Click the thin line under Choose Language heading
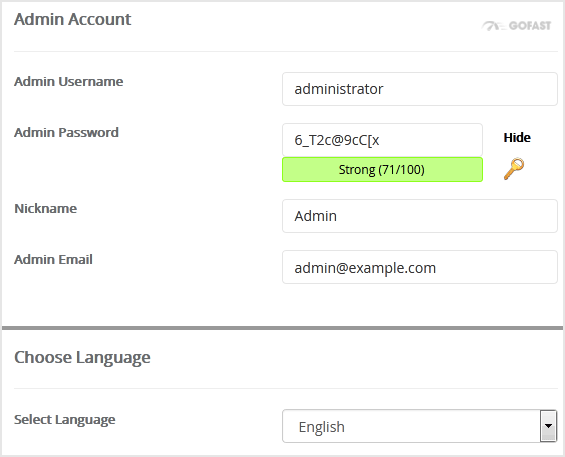565x457 pixels. pos(286,389)
